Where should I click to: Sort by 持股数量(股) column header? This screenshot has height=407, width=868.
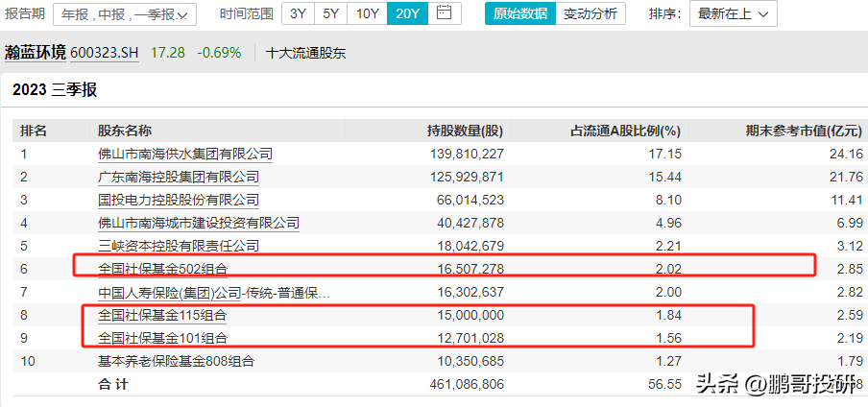coord(465,131)
